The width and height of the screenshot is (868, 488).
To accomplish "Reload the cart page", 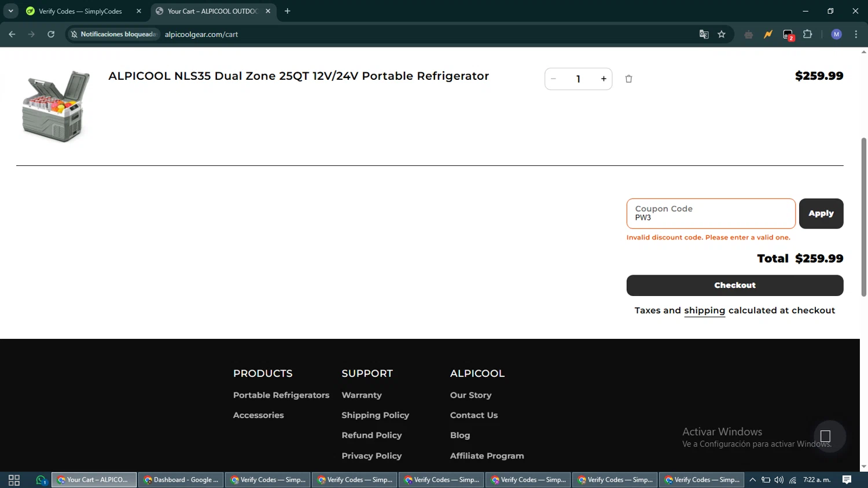I will (x=51, y=34).
